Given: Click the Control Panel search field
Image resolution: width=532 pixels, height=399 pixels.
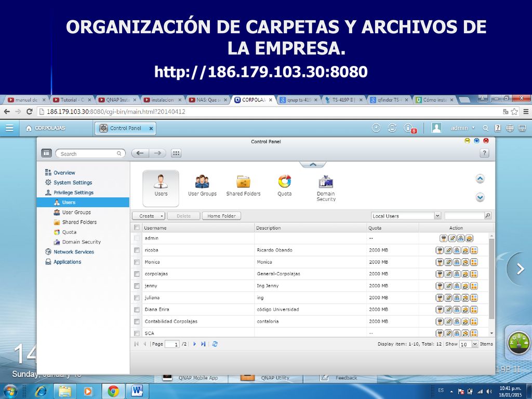Looking at the screenshot, I should tap(90, 154).
